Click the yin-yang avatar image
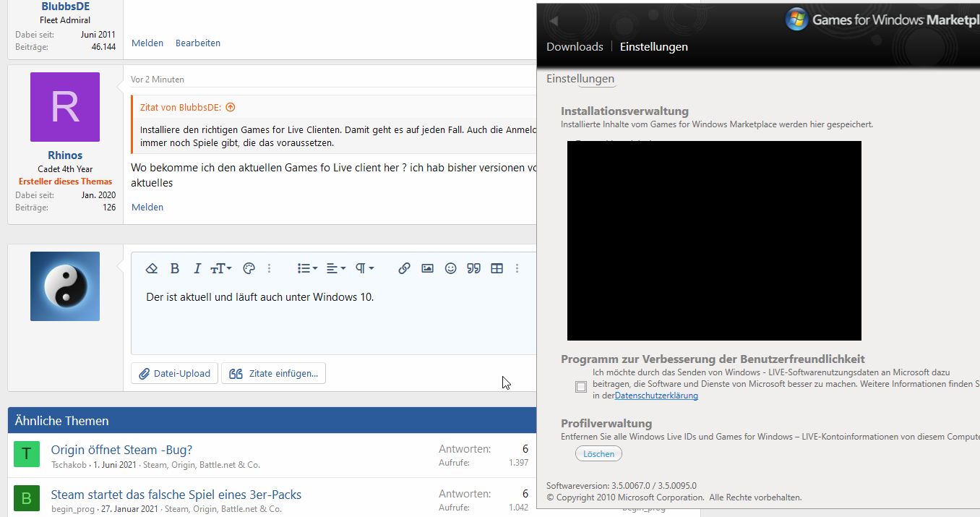980x517 pixels. pyautogui.click(x=65, y=286)
